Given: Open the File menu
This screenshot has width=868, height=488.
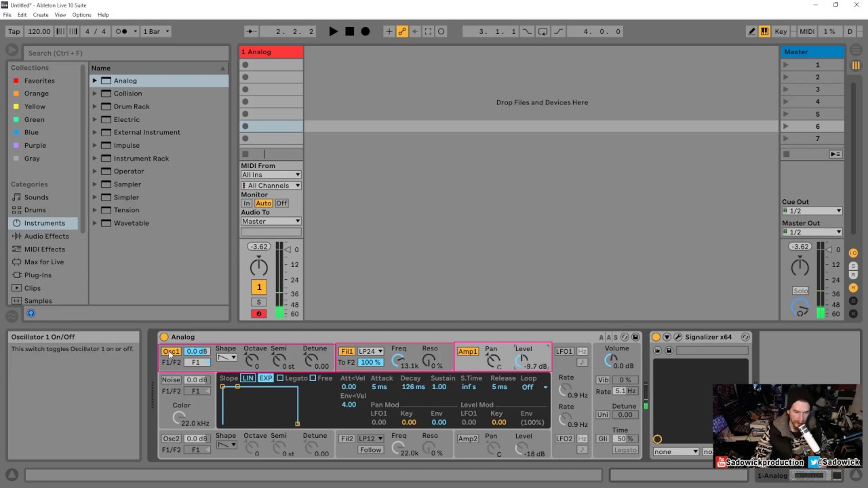Looking at the screenshot, I should (x=7, y=15).
